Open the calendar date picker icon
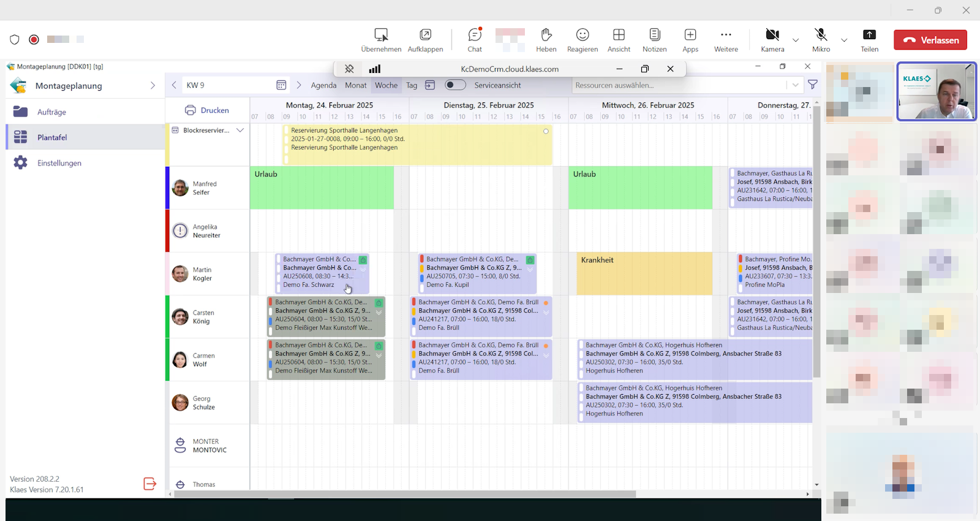This screenshot has width=980, height=521. pyautogui.click(x=281, y=85)
